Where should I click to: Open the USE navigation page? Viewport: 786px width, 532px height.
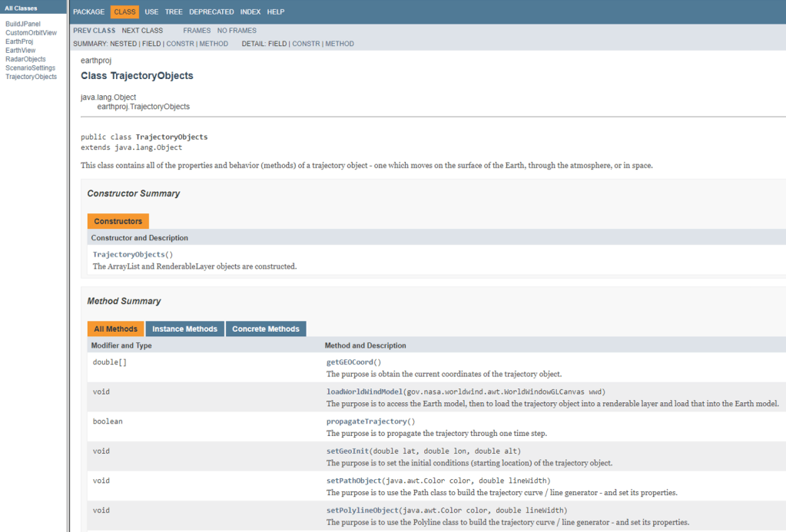pyautogui.click(x=151, y=12)
